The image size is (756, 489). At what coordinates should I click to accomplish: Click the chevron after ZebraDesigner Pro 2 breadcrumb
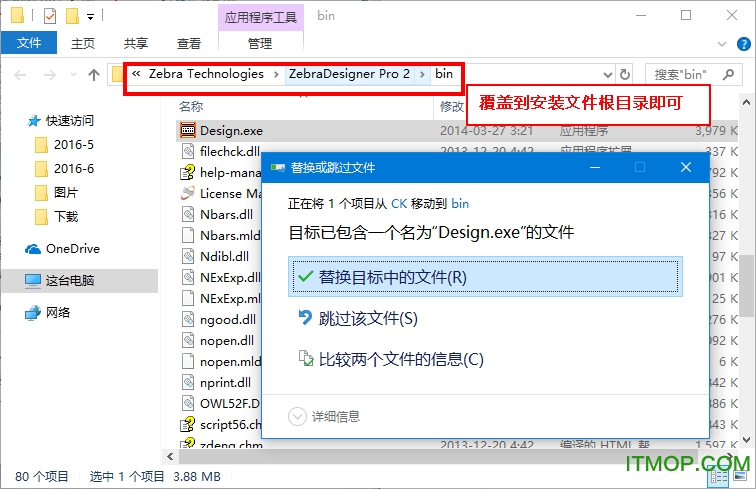[422, 74]
